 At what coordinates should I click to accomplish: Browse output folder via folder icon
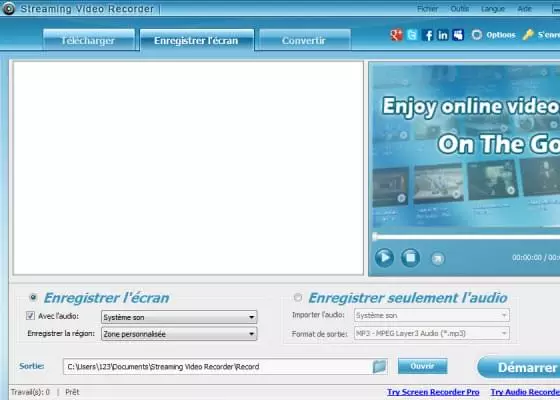pyautogui.click(x=379, y=366)
